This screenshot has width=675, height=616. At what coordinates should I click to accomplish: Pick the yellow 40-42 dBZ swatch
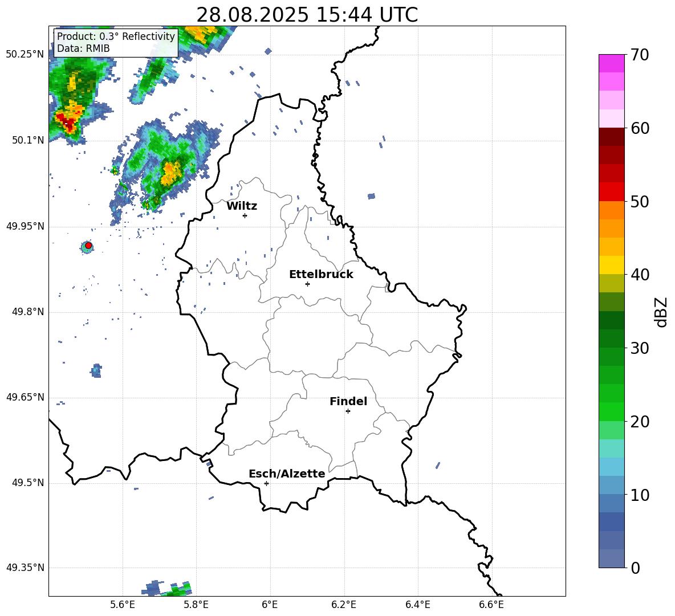click(611, 265)
